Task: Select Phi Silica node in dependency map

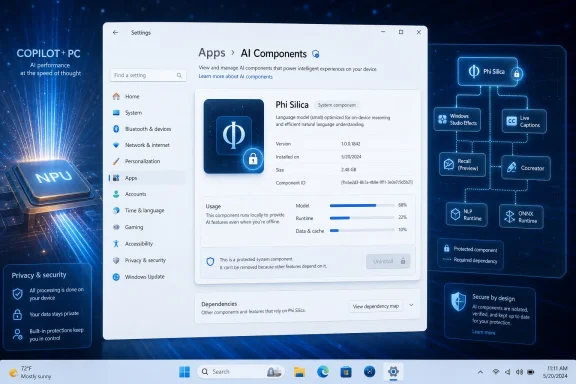Action: [x=487, y=72]
